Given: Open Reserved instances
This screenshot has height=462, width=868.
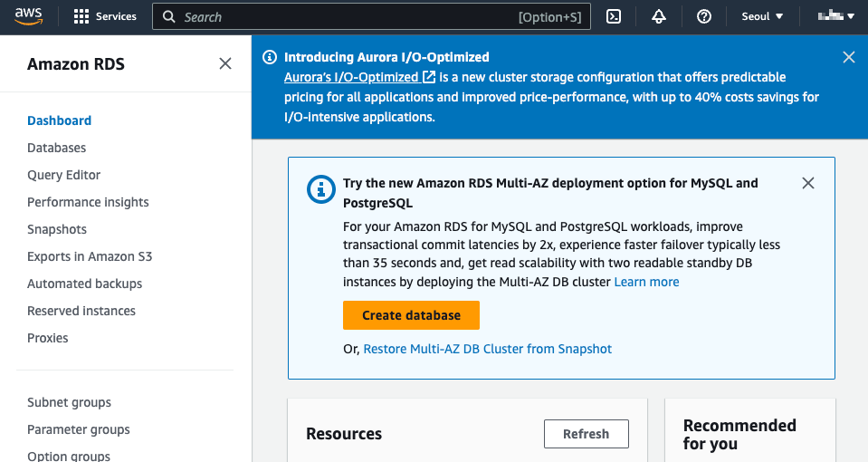Looking at the screenshot, I should click(81, 311).
